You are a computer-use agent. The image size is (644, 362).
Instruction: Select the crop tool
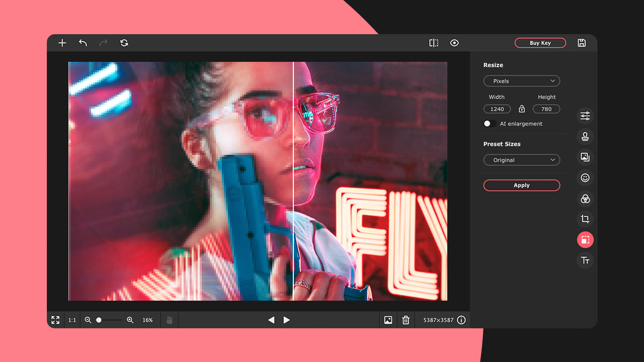pos(585,219)
